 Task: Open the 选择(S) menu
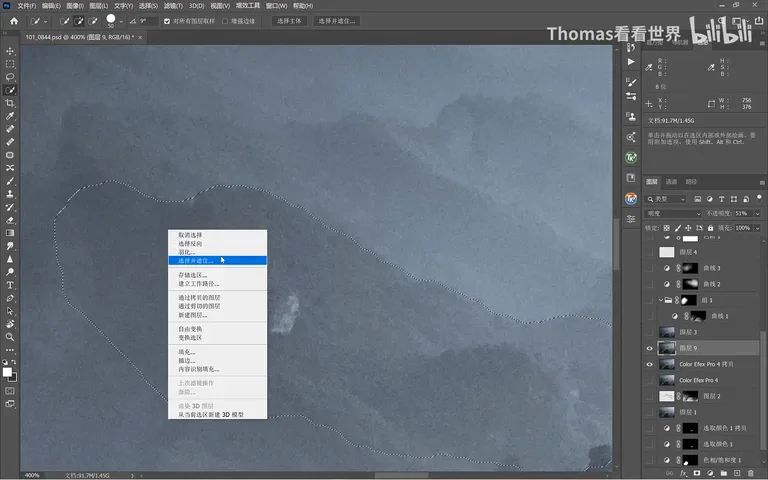(x=148, y=6)
